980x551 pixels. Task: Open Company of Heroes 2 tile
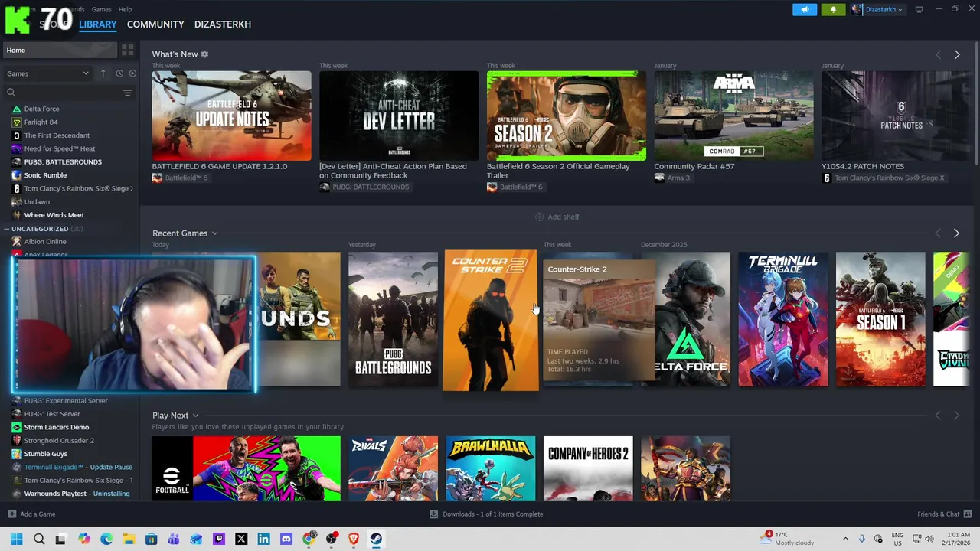(x=588, y=468)
